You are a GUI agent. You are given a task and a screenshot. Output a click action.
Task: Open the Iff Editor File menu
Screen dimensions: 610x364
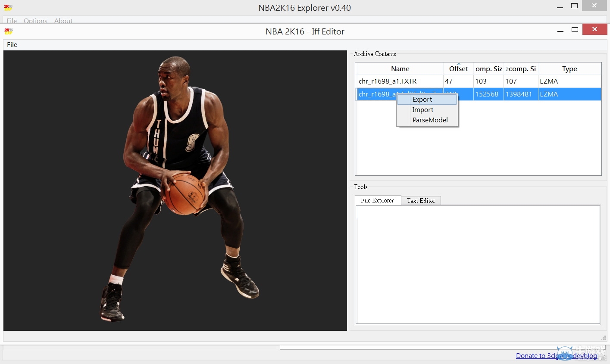(x=12, y=45)
